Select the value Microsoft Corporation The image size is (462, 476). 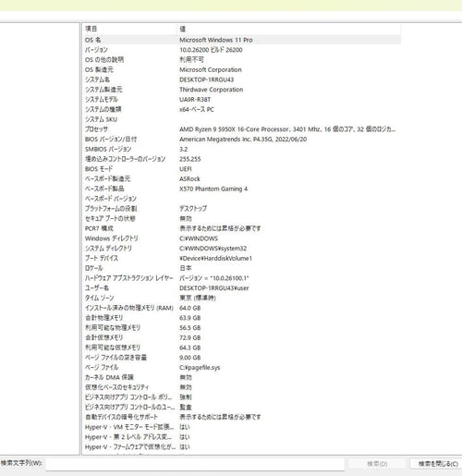click(211, 69)
